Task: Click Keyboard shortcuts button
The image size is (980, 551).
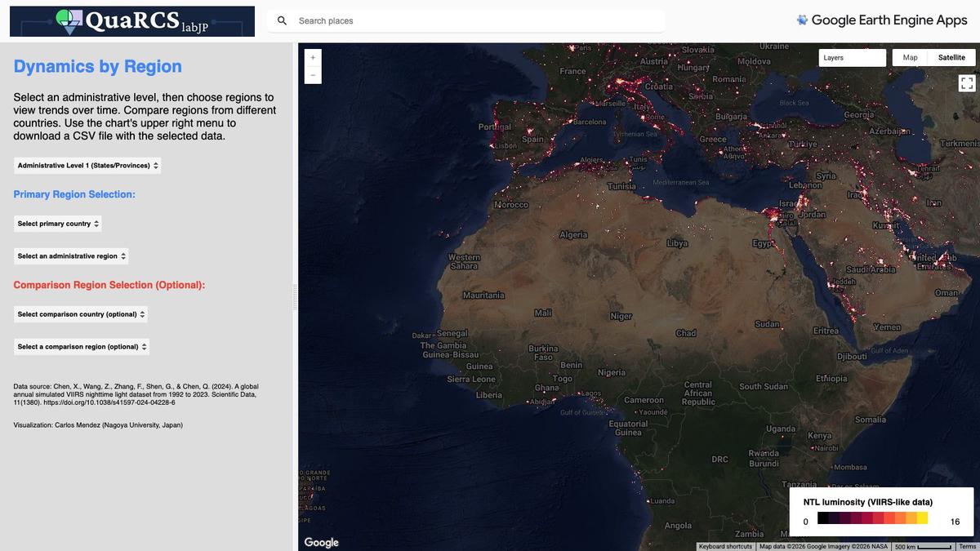Action: coord(726,546)
